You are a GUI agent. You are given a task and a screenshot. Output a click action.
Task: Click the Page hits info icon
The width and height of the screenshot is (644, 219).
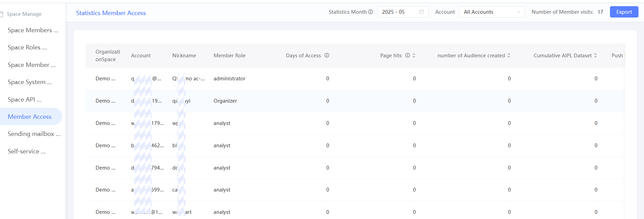(408, 56)
